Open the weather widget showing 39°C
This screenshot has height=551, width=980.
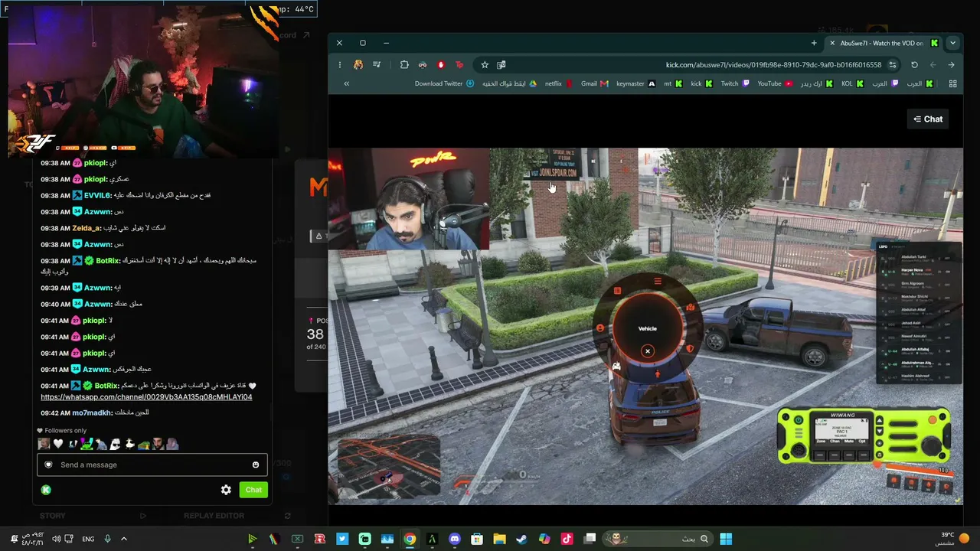point(954,539)
